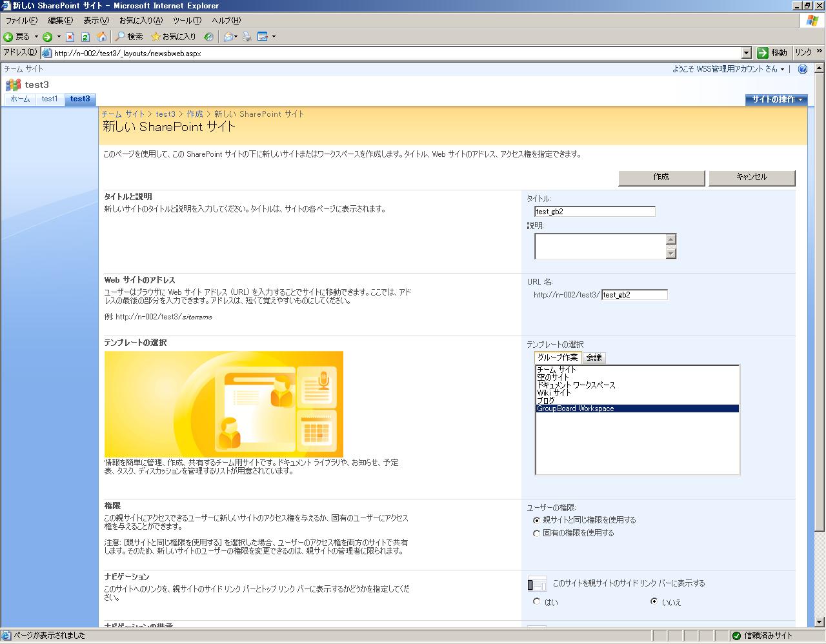Select いいえ for side link bar display
The image size is (826, 644).
(x=654, y=601)
